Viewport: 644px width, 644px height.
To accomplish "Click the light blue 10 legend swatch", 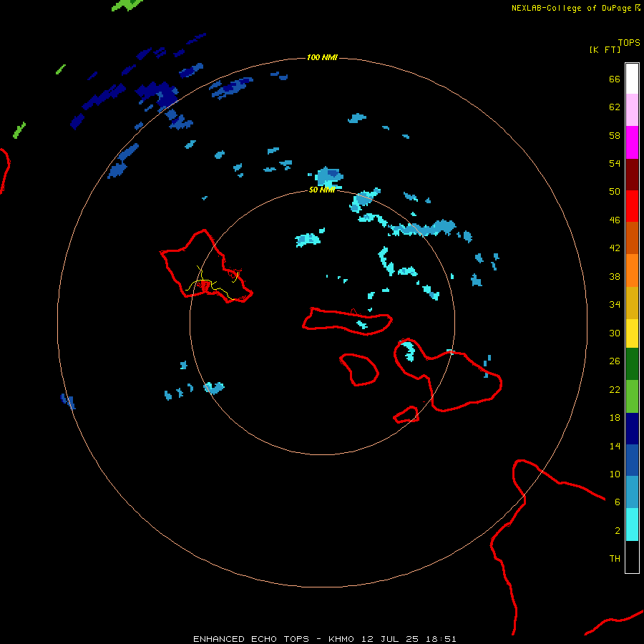I will pyautogui.click(x=632, y=492).
